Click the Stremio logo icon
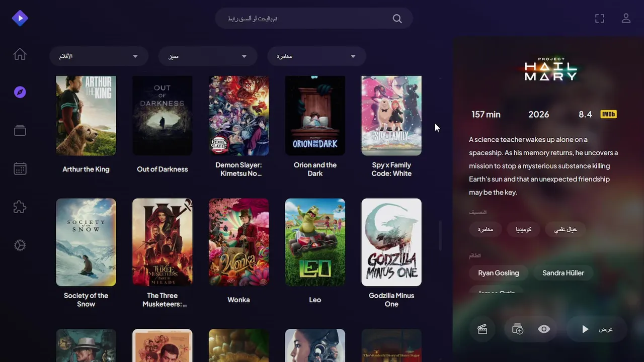Viewport: 644px width, 362px height. (x=20, y=18)
